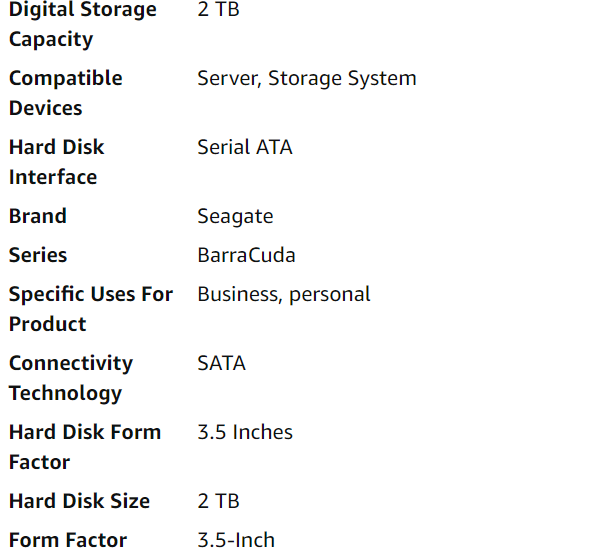
Task: Click the Form Factor label
Action: [68, 540]
